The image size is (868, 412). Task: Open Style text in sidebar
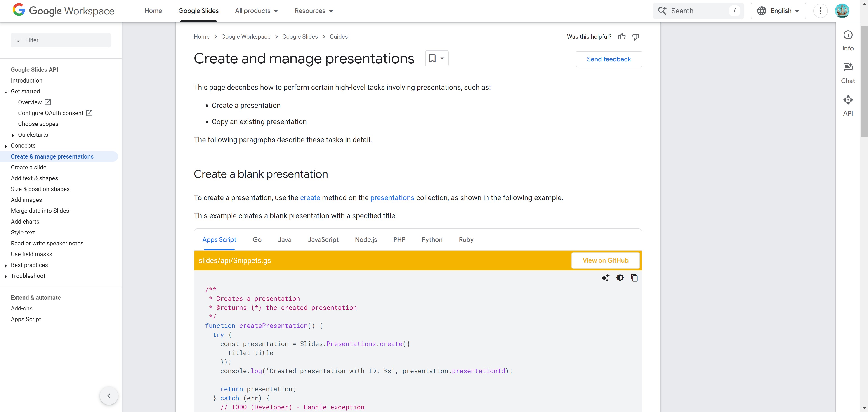23,233
